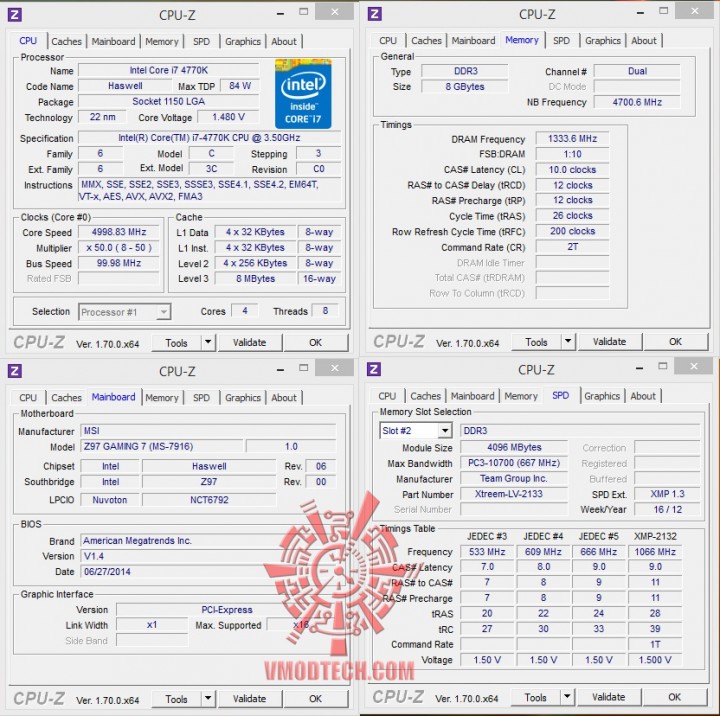Minimize the CPU tab window
Screen dimensions: 720x716
pos(280,14)
